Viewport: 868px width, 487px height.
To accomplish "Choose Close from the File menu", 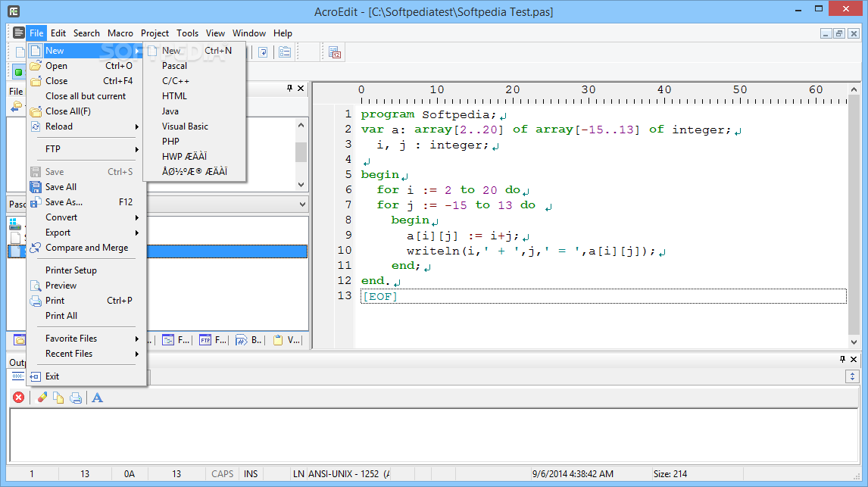I will [86, 81].
